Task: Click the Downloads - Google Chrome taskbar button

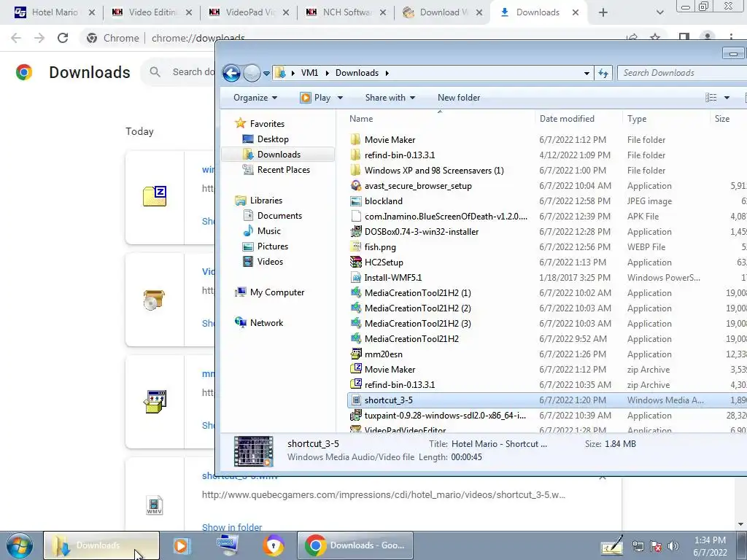Action: coord(355,545)
